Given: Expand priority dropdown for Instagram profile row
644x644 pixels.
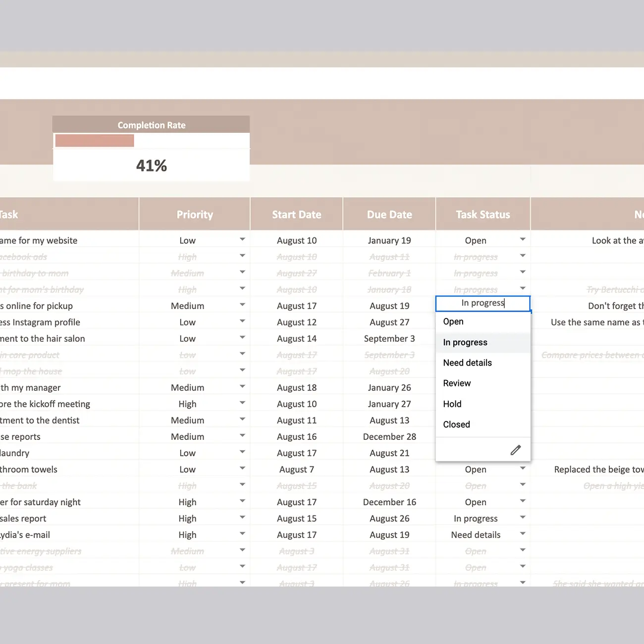Looking at the screenshot, I should coord(242,321).
